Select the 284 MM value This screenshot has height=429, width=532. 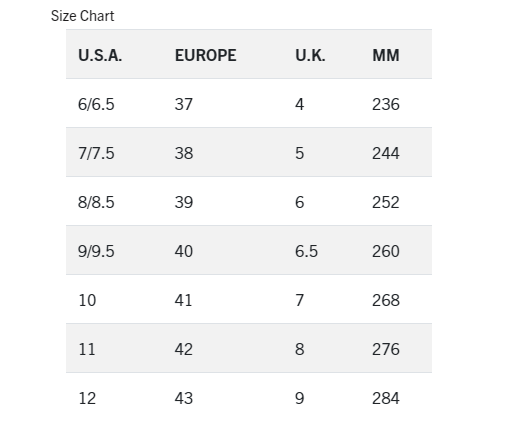click(x=386, y=398)
